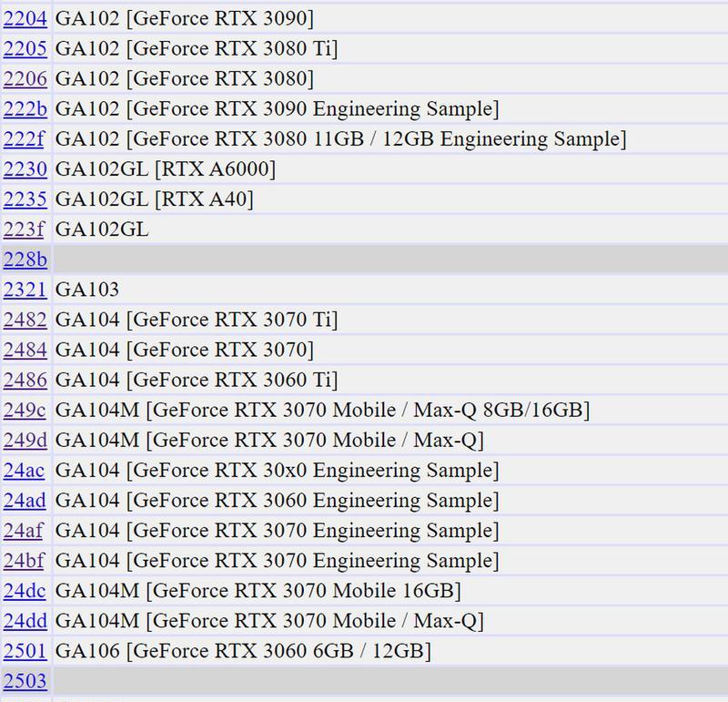The image size is (728, 702).
Task: Visit device ID link 2230
Action: pos(25,169)
